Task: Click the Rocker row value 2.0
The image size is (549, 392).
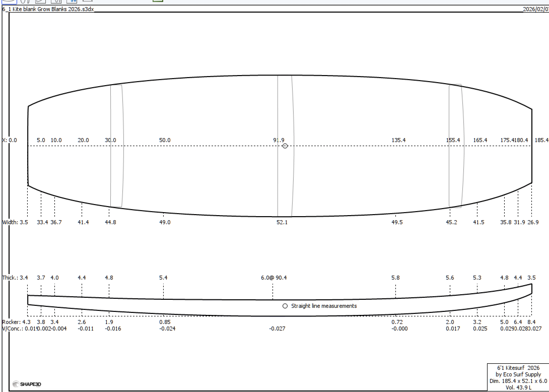Action: 450,322
